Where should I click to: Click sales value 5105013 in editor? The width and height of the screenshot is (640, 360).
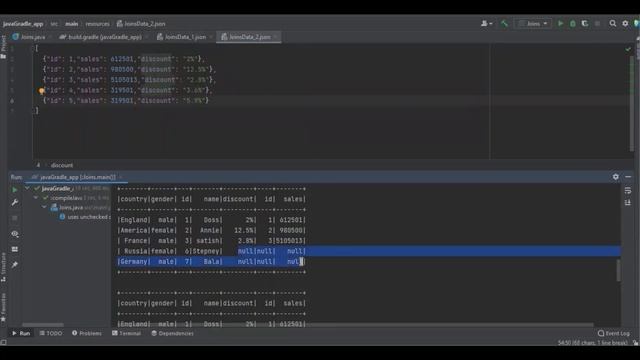click(x=124, y=80)
